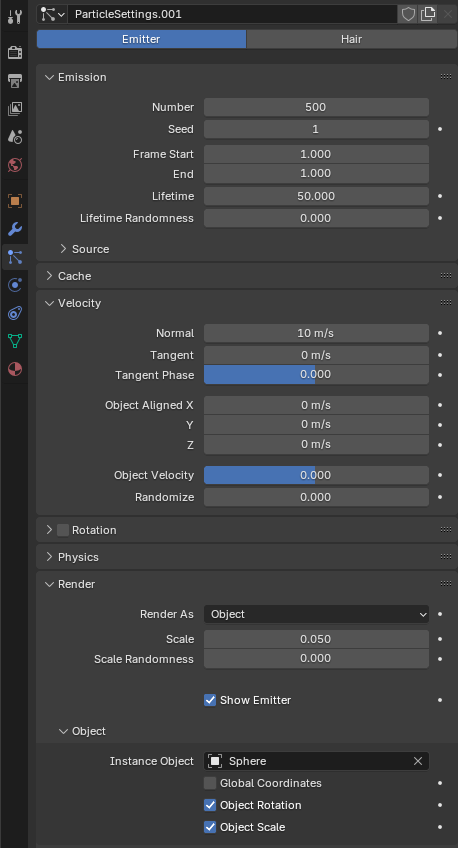Click the Object Velocity slider
Viewport: 458px width, 848px height.
316,475
